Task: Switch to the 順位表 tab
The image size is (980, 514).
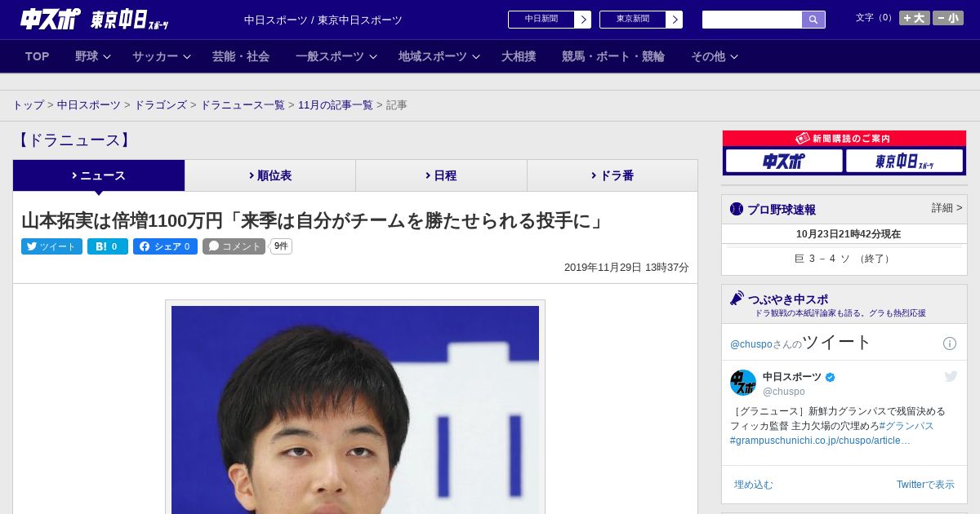Action: tap(270, 175)
